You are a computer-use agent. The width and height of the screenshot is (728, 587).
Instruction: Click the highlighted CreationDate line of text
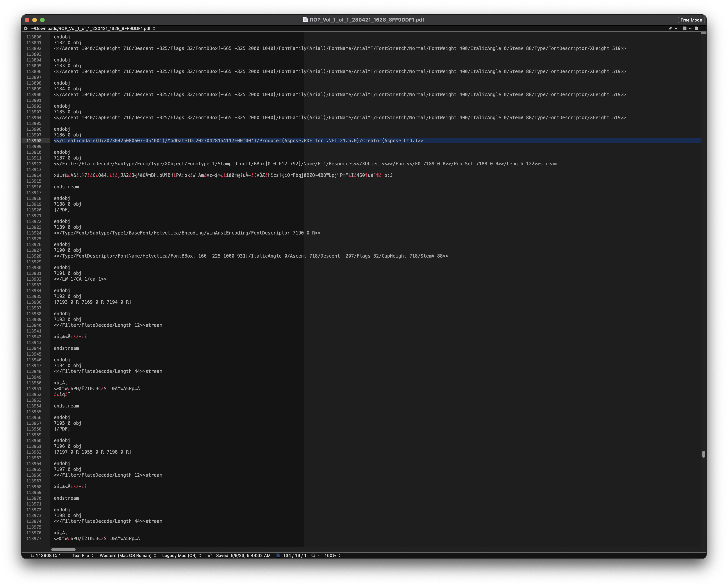click(238, 141)
